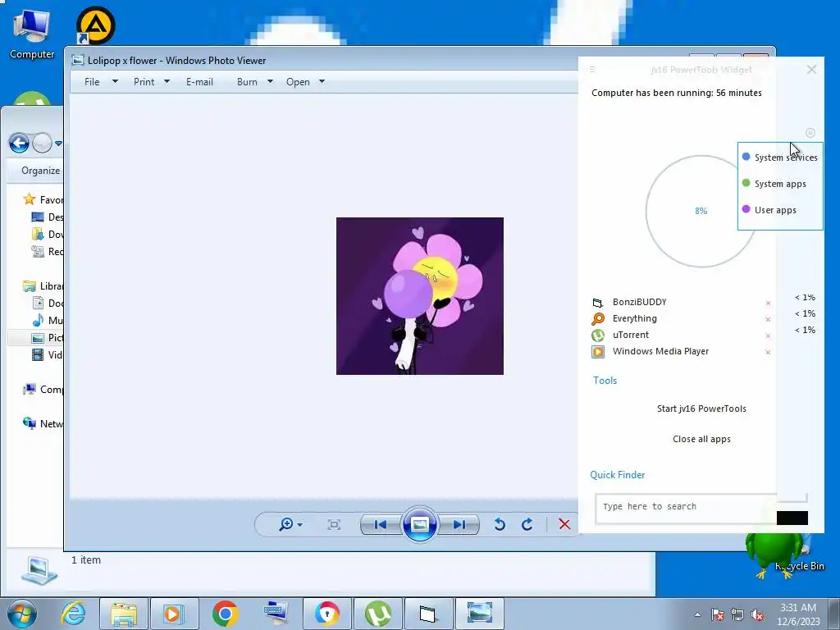Click the widget settings circle icon
The height and width of the screenshot is (630, 840).
coord(810,132)
